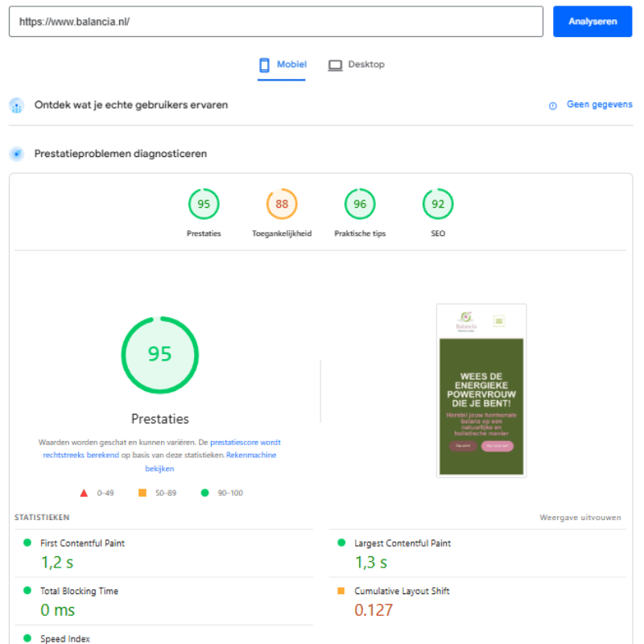Click the Largest Contentful Paint metric label
Image resolution: width=644 pixels, height=644 pixels.
402,543
